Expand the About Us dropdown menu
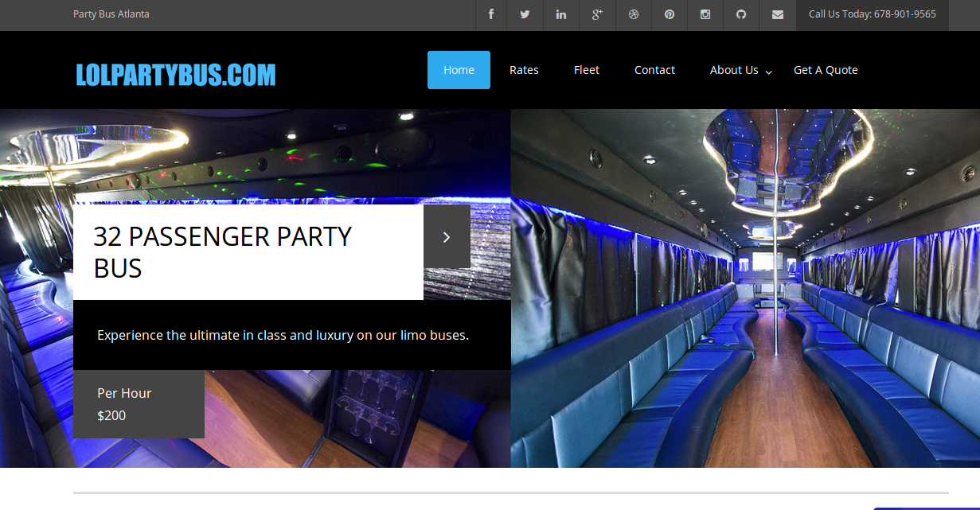980x510 pixels. [x=740, y=70]
